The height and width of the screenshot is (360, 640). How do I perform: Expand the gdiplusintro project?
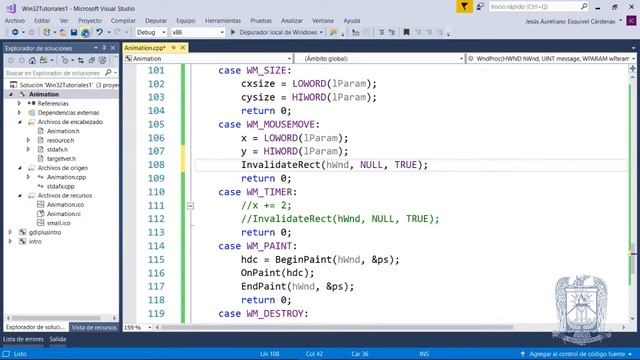click(x=11, y=232)
